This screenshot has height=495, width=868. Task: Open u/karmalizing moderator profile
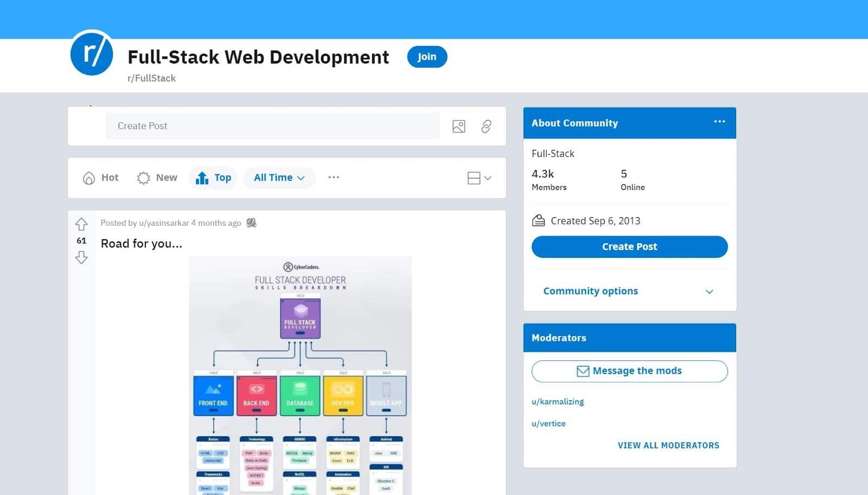[x=558, y=402]
